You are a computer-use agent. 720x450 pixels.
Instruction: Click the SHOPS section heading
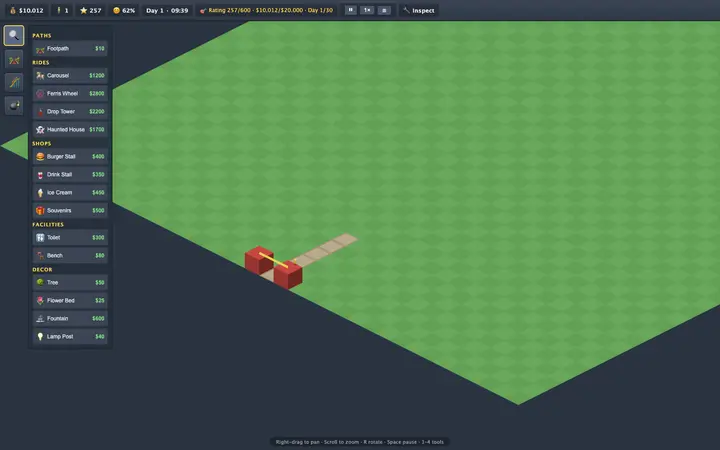tap(42, 143)
